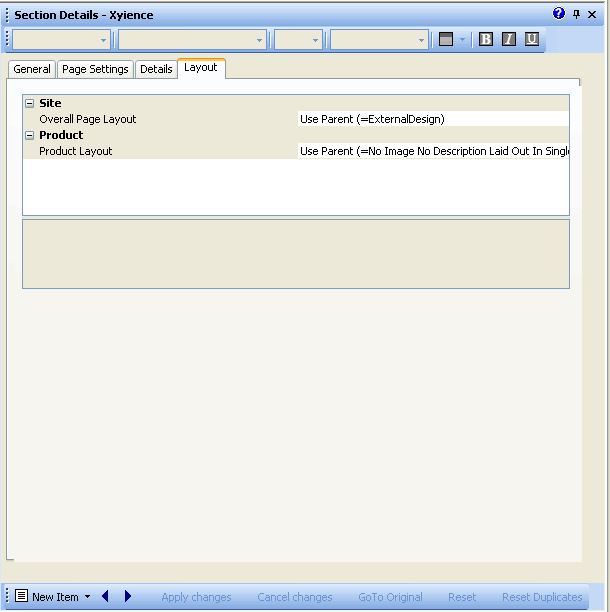610x612 pixels.
Task: Open the first toolbar combo box
Action: (62, 40)
